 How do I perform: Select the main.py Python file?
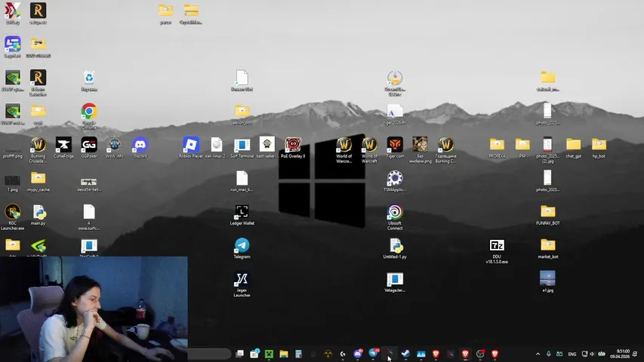click(x=39, y=215)
